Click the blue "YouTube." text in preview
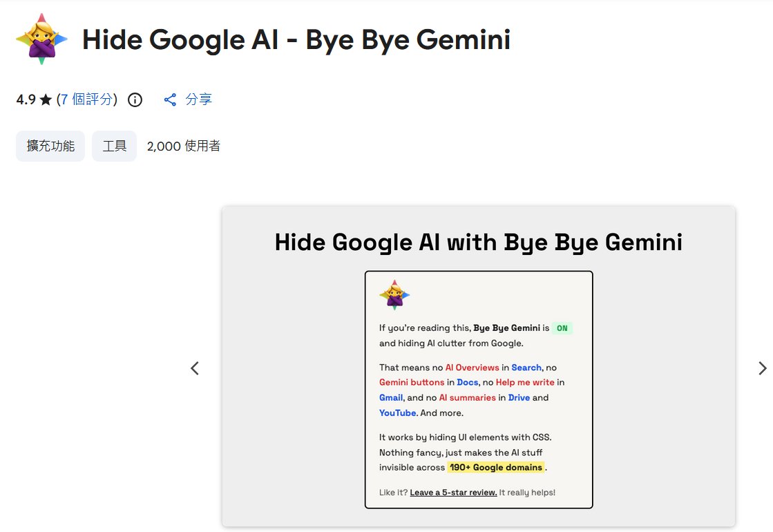The width and height of the screenshot is (773, 532). point(398,413)
